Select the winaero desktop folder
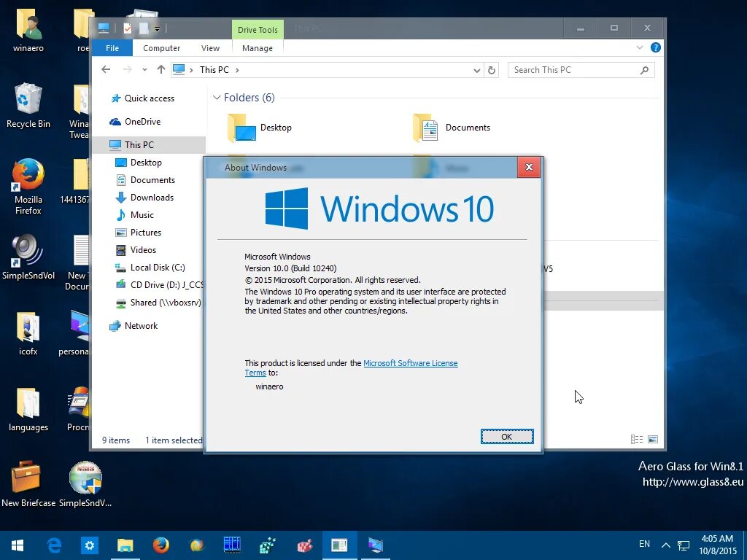Image resolution: width=747 pixels, height=560 pixels. tap(28, 31)
